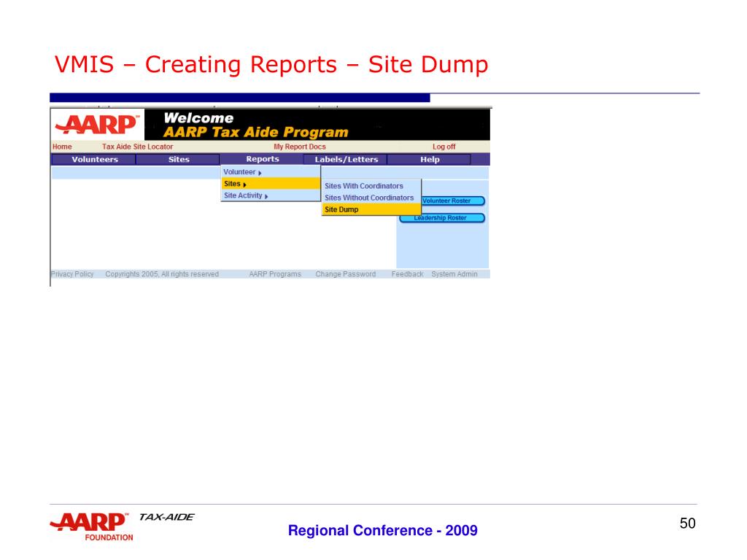Open the Help menu tab
This screenshot has height=560, width=747.
click(429, 160)
